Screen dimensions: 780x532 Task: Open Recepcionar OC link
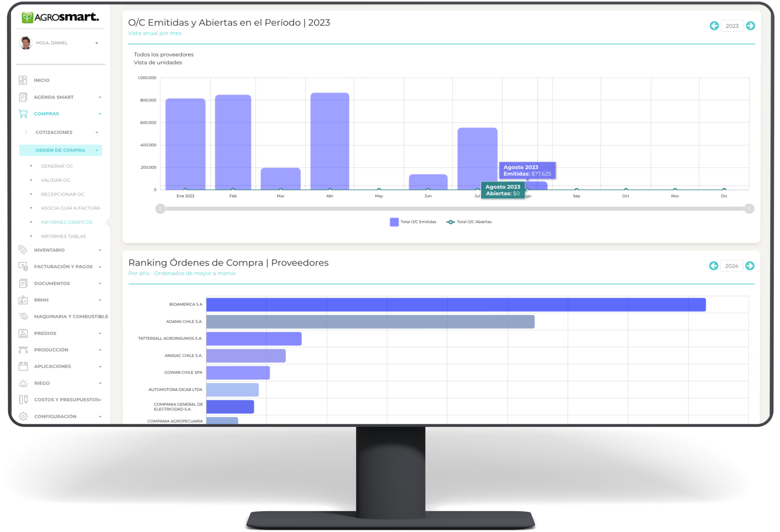point(63,194)
